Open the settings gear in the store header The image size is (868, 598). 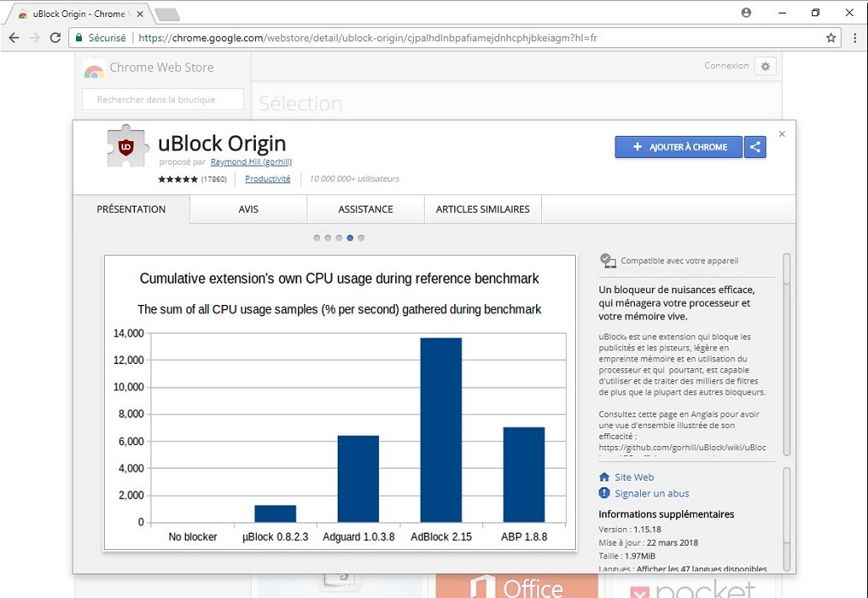tap(765, 67)
